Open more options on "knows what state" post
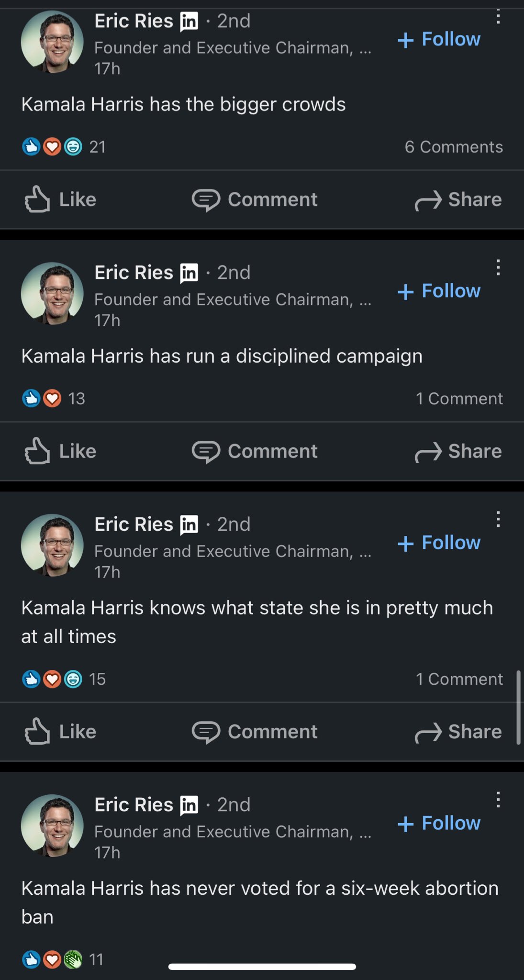This screenshot has width=524, height=980. tap(498, 519)
